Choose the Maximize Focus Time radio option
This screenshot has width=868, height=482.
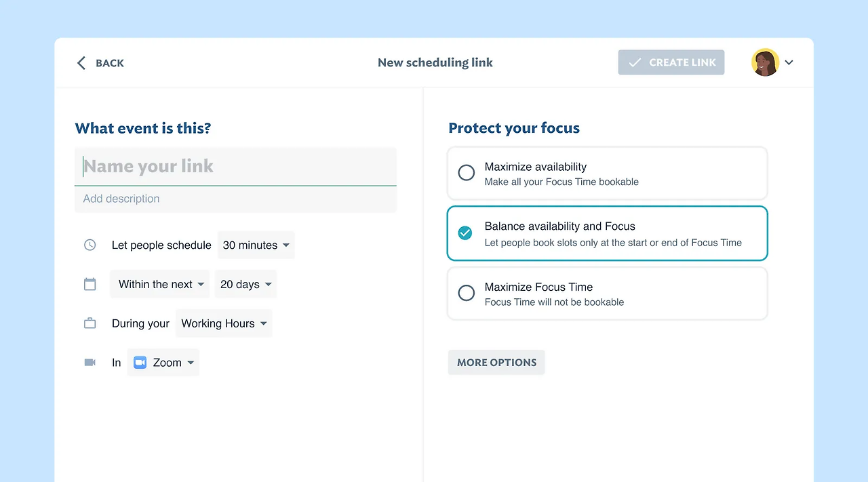click(467, 294)
